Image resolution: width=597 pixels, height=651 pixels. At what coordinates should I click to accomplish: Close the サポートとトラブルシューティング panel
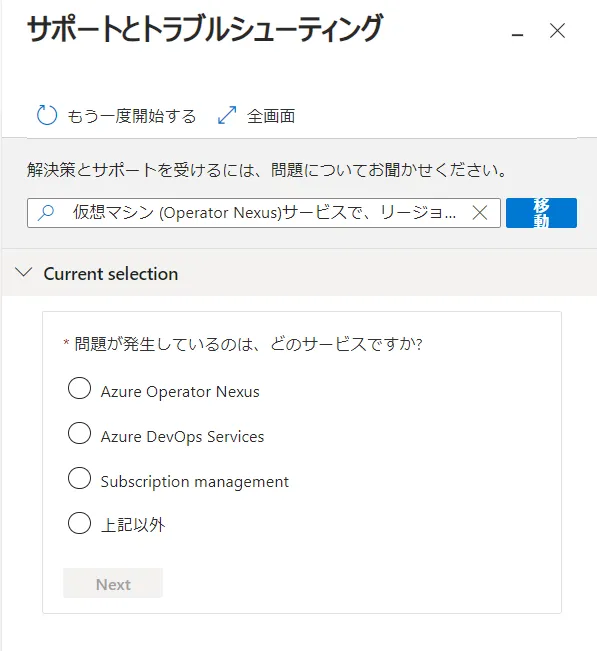[x=557, y=31]
